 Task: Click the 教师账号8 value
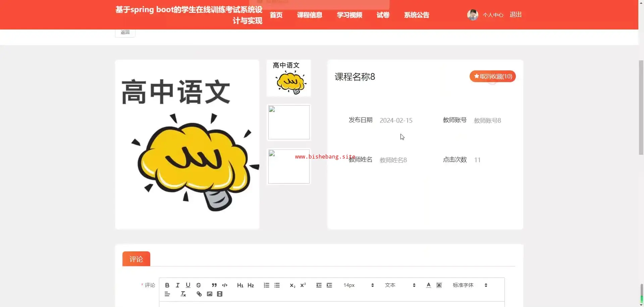pos(487,120)
